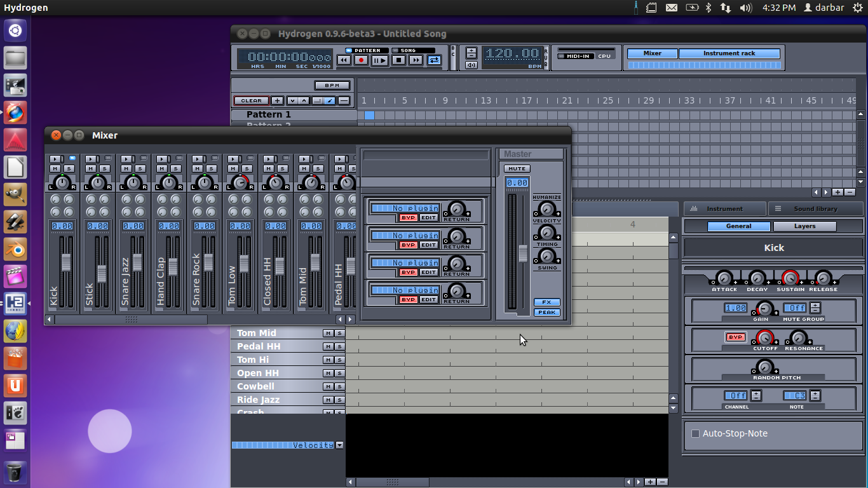Enable the loop playback icon
868x488 pixels.
(433, 60)
